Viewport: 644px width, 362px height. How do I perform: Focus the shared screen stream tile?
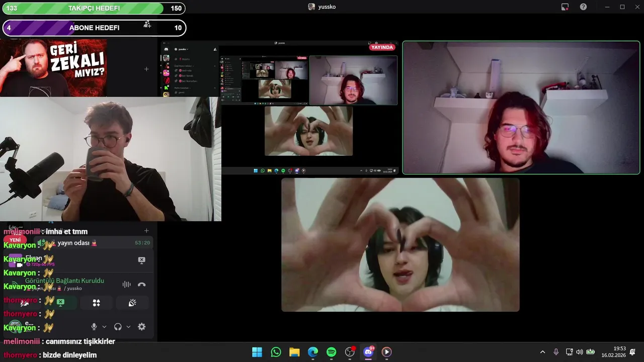pos(279,108)
